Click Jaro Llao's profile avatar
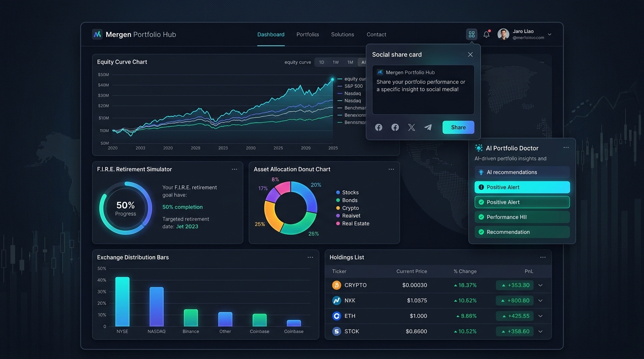This screenshot has height=359, width=644. click(503, 34)
